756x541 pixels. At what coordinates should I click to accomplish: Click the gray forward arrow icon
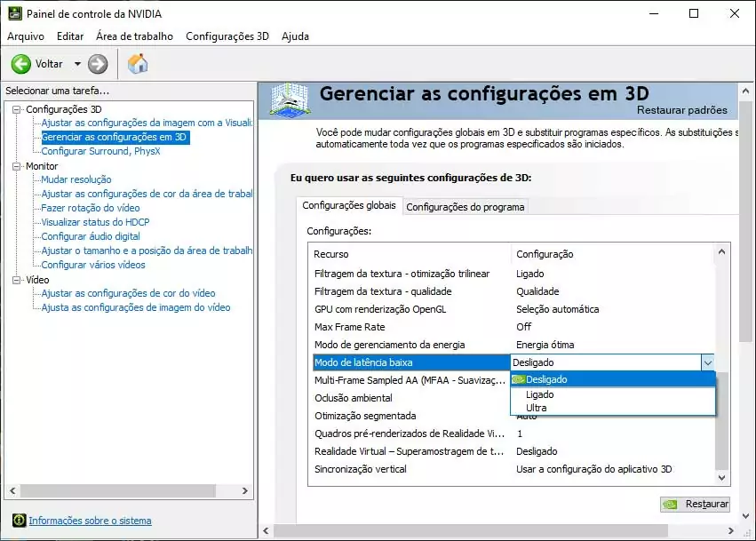(x=98, y=64)
